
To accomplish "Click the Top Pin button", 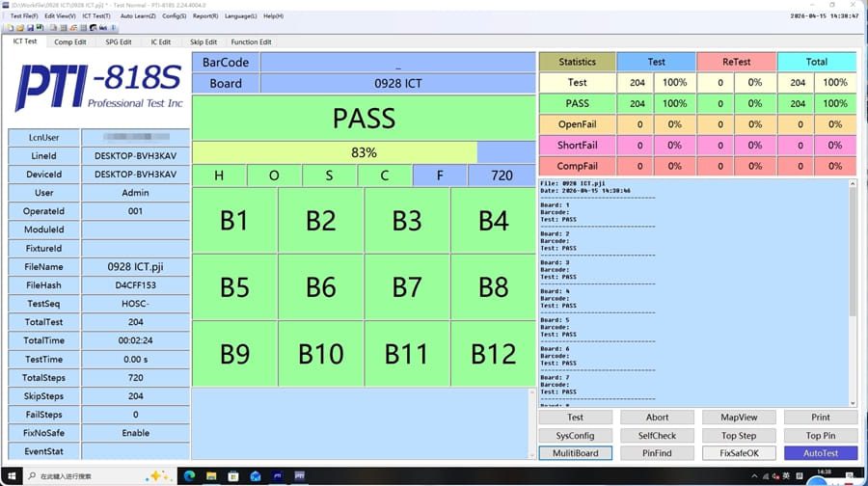I will click(x=821, y=436).
